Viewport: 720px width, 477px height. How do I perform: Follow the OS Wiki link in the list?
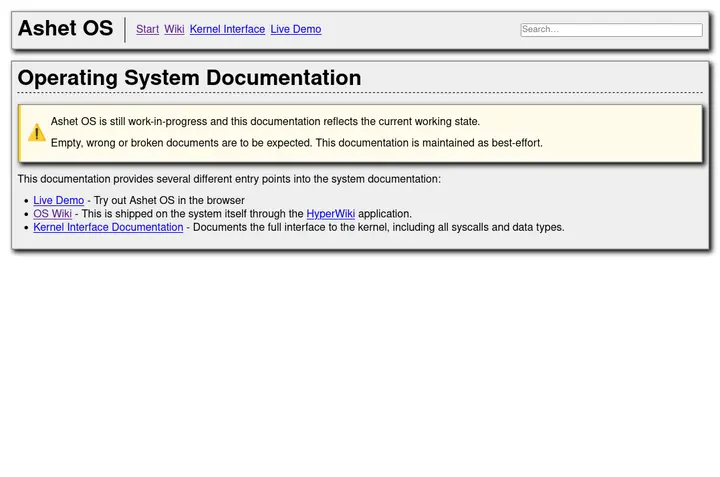(52, 214)
